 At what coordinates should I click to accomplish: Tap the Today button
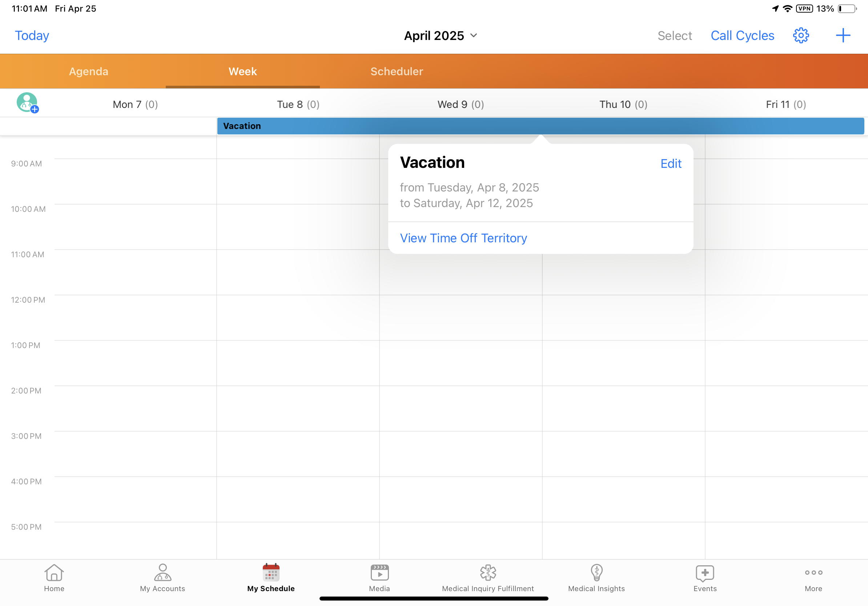click(x=32, y=36)
